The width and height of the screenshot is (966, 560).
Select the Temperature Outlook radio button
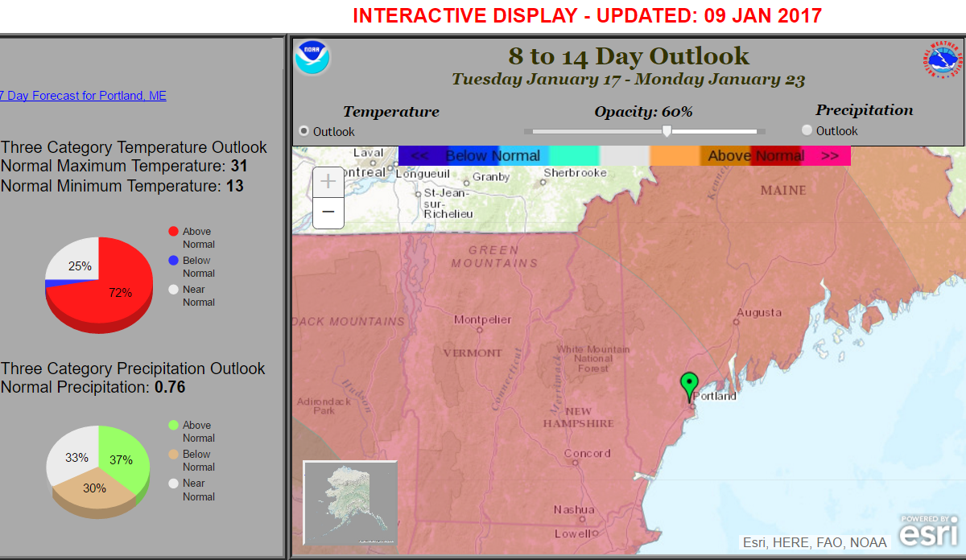tap(303, 131)
